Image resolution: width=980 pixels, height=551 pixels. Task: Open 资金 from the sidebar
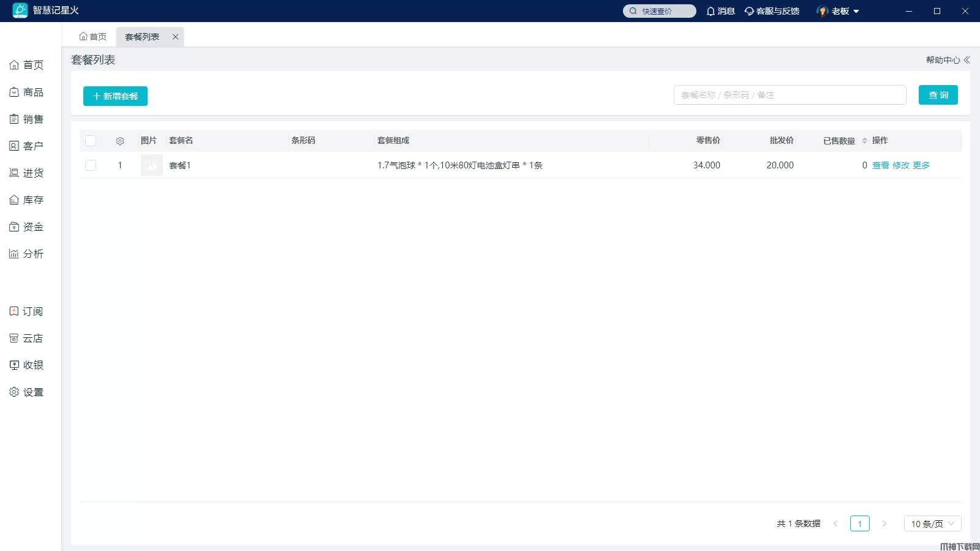coord(26,227)
